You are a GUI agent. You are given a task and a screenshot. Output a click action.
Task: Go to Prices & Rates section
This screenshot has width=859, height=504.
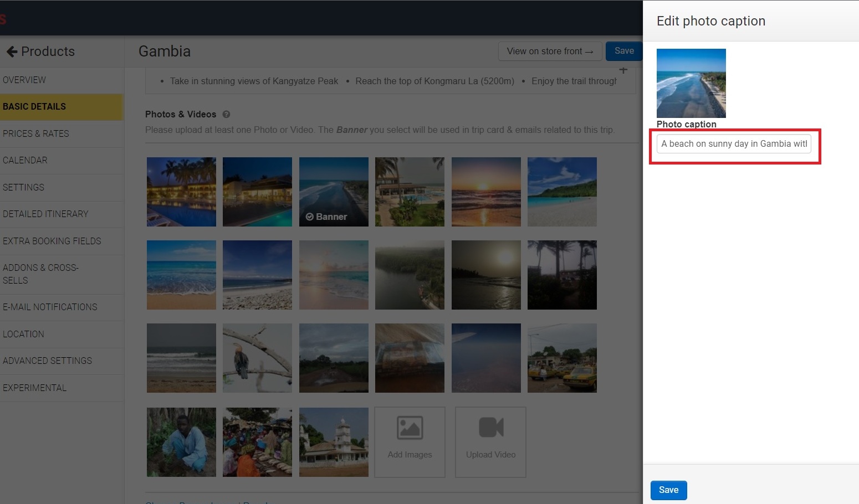point(36,133)
